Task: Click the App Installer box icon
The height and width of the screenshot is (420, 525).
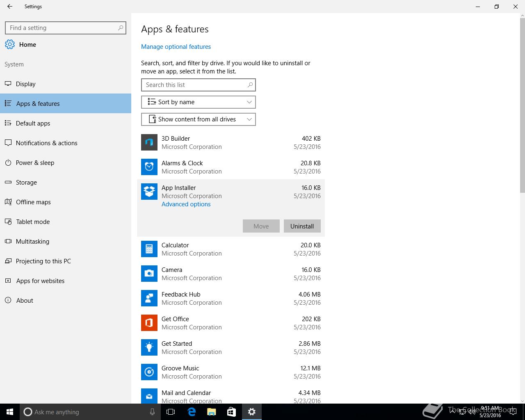Action: [x=149, y=192]
